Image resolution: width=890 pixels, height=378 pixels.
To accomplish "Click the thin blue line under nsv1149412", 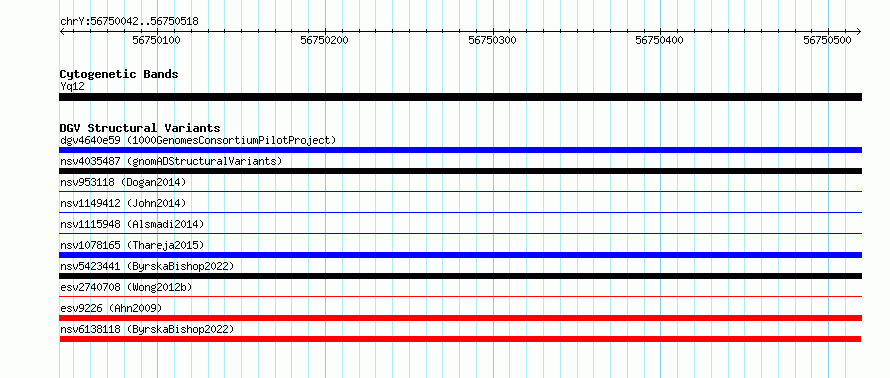I will click(460, 213).
